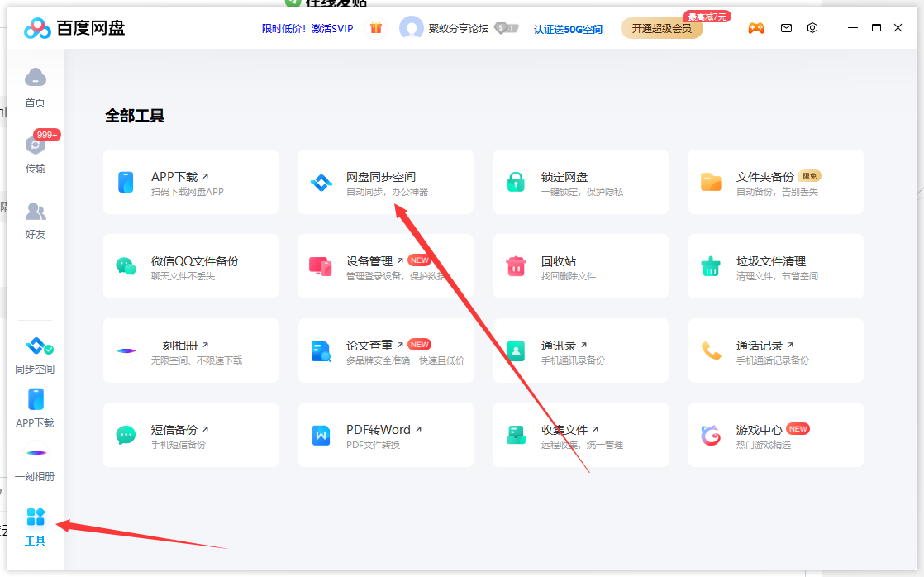Screen dimensions: 924x577
Task: Open the 文件夹备份 card title
Action: point(764,177)
